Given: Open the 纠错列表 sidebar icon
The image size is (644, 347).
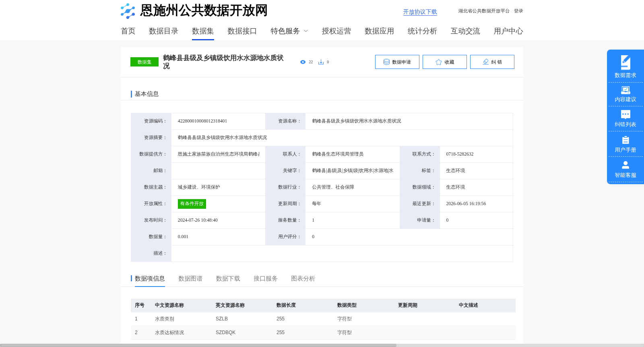Looking at the screenshot, I should pos(625,114).
